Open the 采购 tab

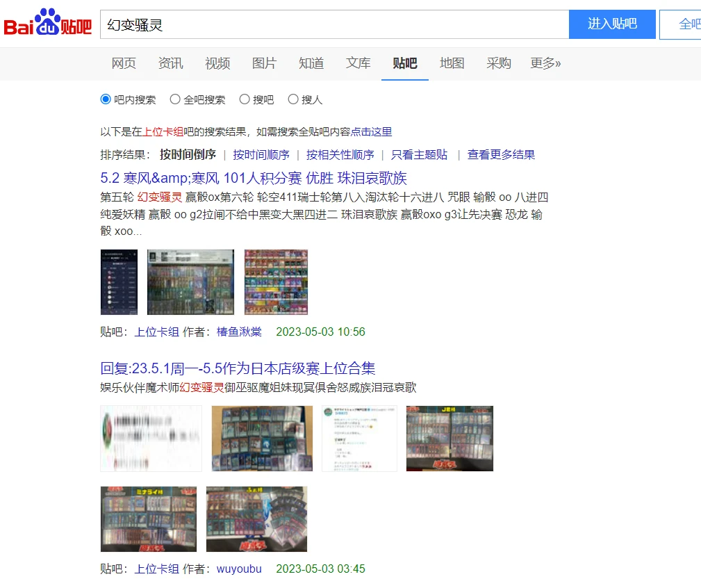tap(499, 63)
